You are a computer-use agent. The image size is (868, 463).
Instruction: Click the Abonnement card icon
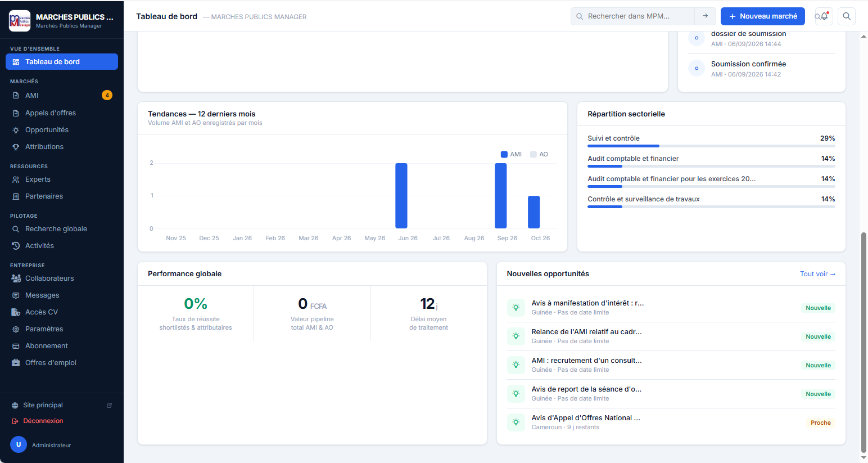16,346
